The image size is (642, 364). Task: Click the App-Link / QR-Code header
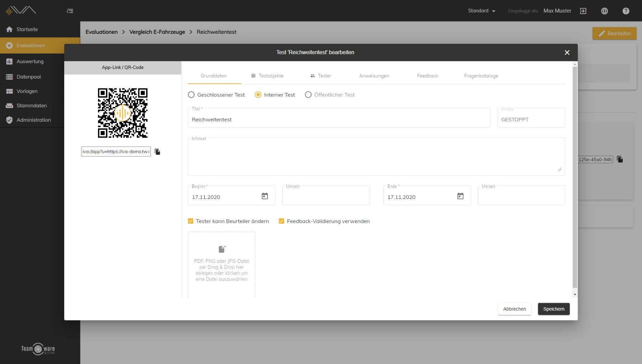click(x=123, y=67)
